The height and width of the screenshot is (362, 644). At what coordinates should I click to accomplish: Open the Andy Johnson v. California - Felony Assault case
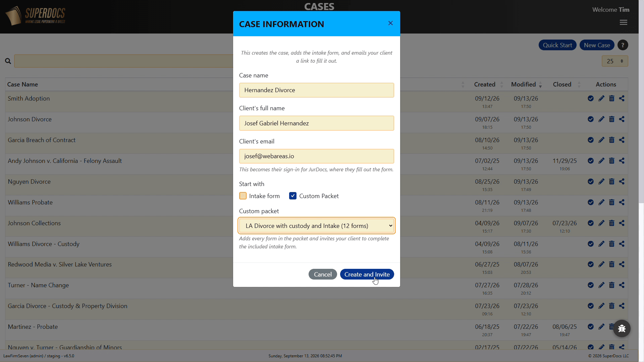[65, 161]
